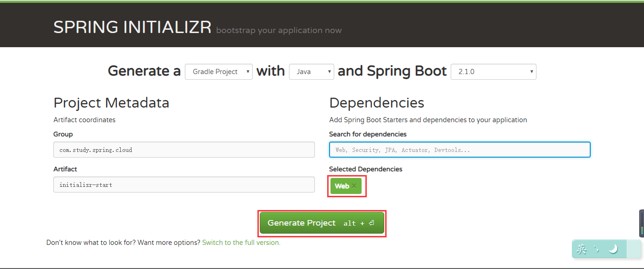Viewport: 644px width, 269px height.
Task: Click the Selected Dependencies label
Action: pyautogui.click(x=366, y=169)
